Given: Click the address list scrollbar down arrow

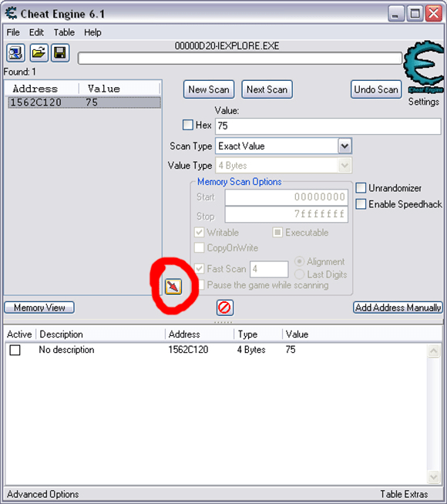Looking at the screenshot, I should point(433,477).
